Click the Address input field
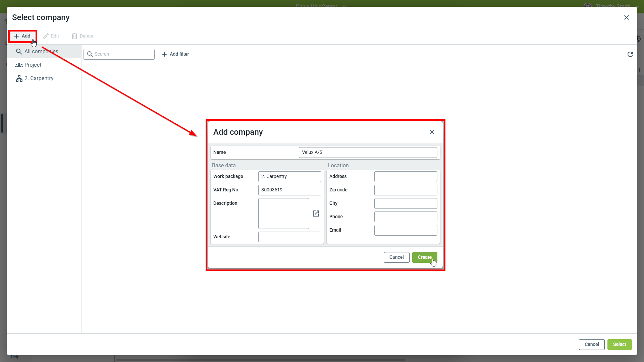The height and width of the screenshot is (362, 644). (405, 176)
